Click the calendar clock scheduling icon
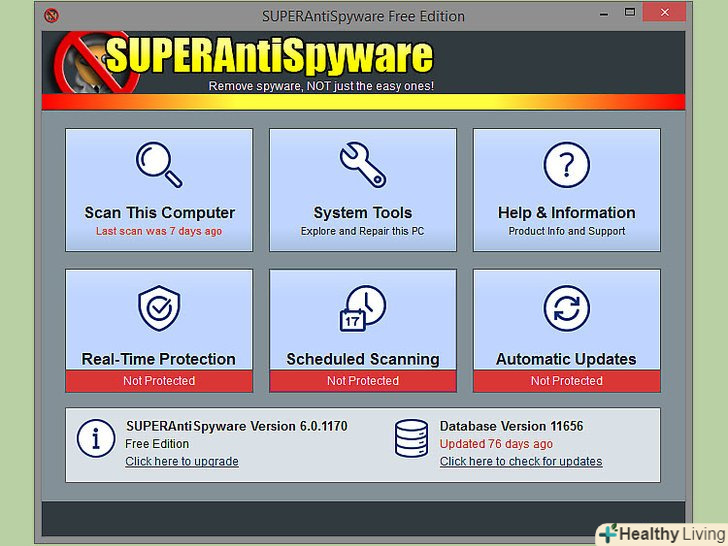 pyautogui.click(x=362, y=309)
